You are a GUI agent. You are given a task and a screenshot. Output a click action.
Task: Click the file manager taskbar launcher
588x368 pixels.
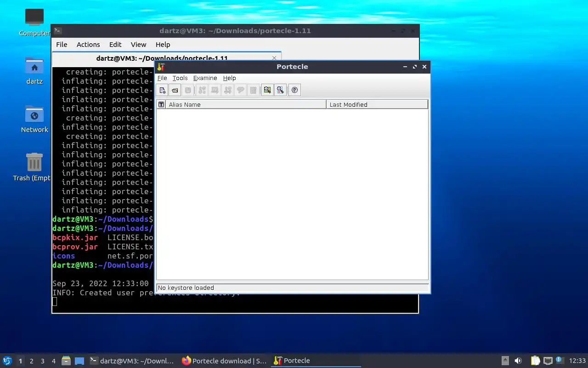[66, 361]
